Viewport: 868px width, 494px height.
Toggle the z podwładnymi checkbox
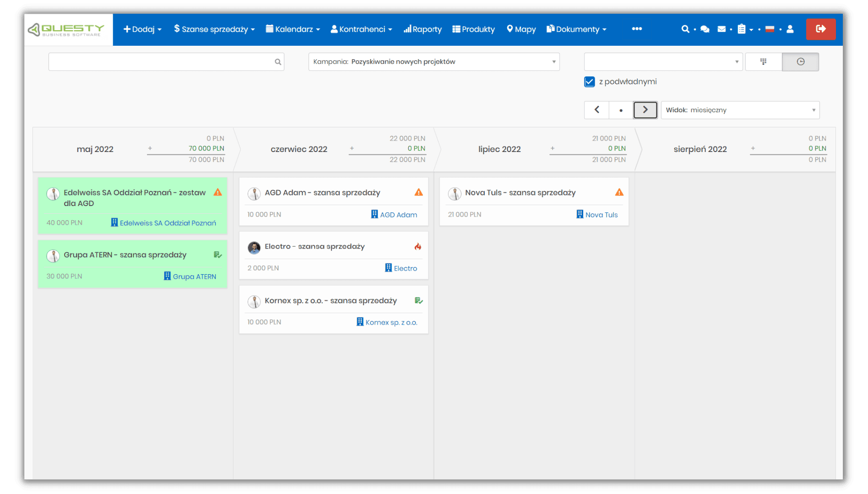[590, 81]
